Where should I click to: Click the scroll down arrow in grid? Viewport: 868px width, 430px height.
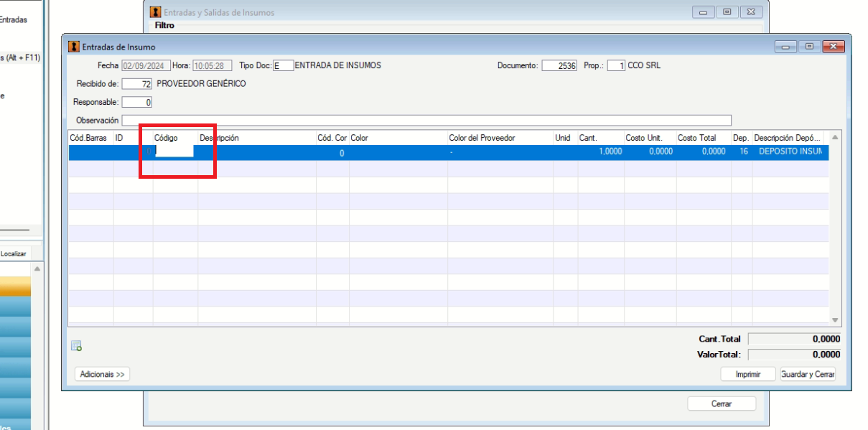(x=835, y=320)
